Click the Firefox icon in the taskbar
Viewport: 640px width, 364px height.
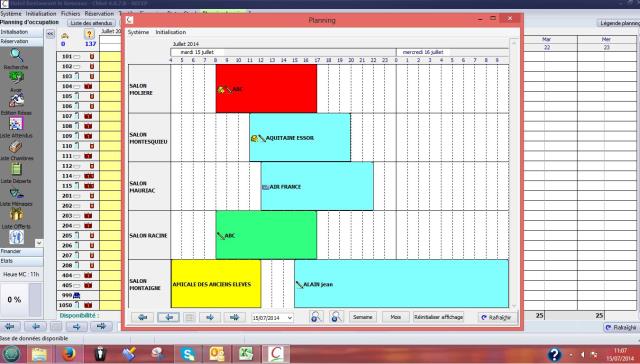pyautogui.click(x=69, y=354)
